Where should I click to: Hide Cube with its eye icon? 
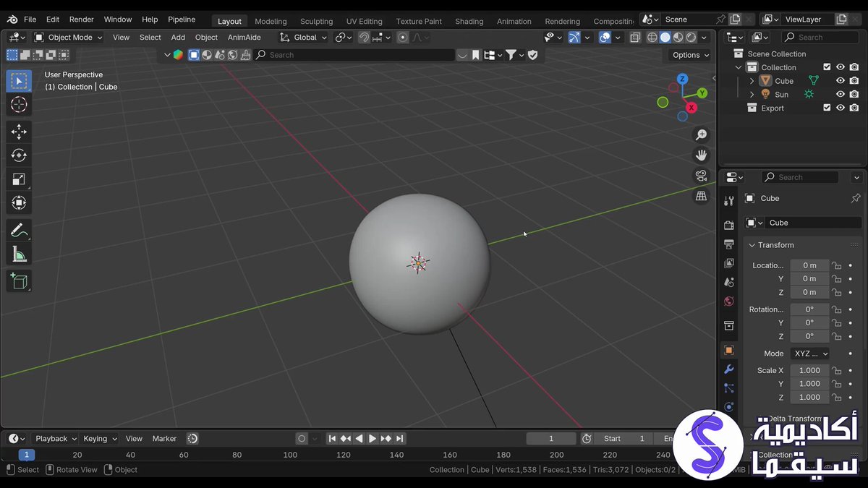[841, 81]
